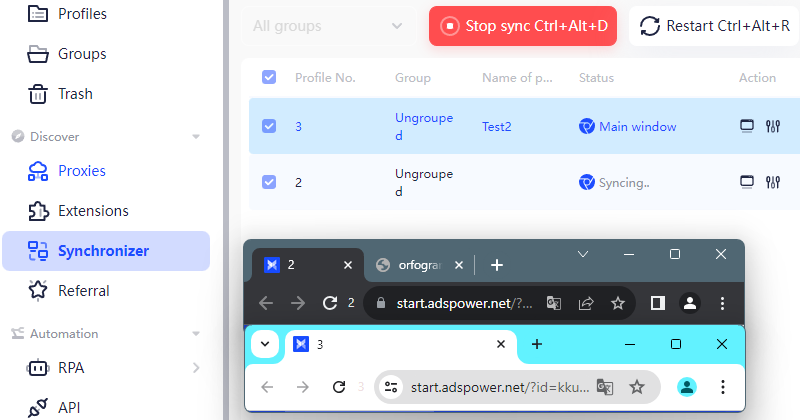Reload page in dark browser window
This screenshot has height=420, width=800.
point(330,303)
